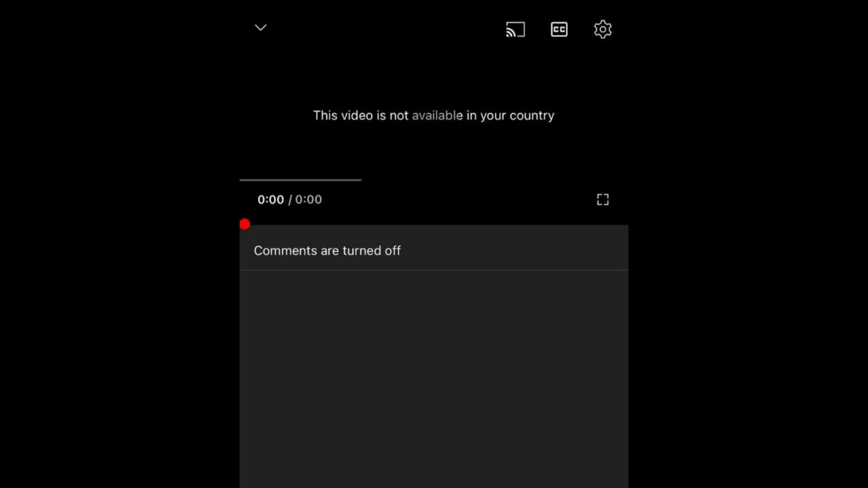Click the slash between the time labels

click(290, 200)
